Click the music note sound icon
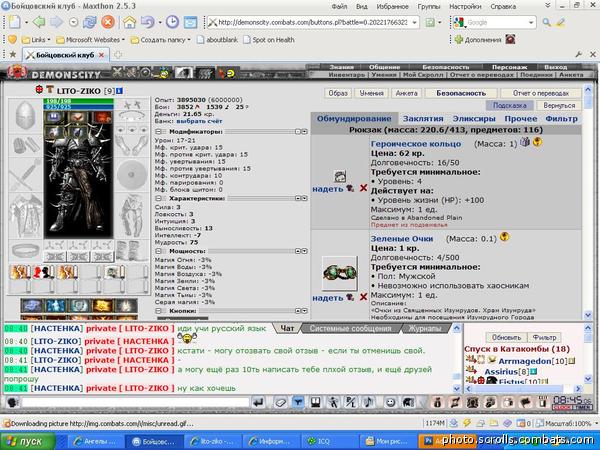This screenshot has height=450, width=600. click(368, 403)
